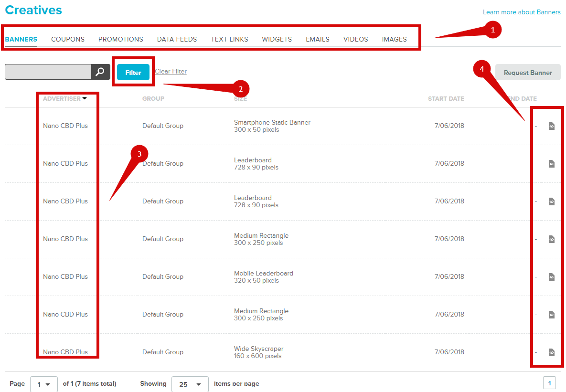
Task: Get code icon for first Leaderboard row
Action: pos(551,164)
